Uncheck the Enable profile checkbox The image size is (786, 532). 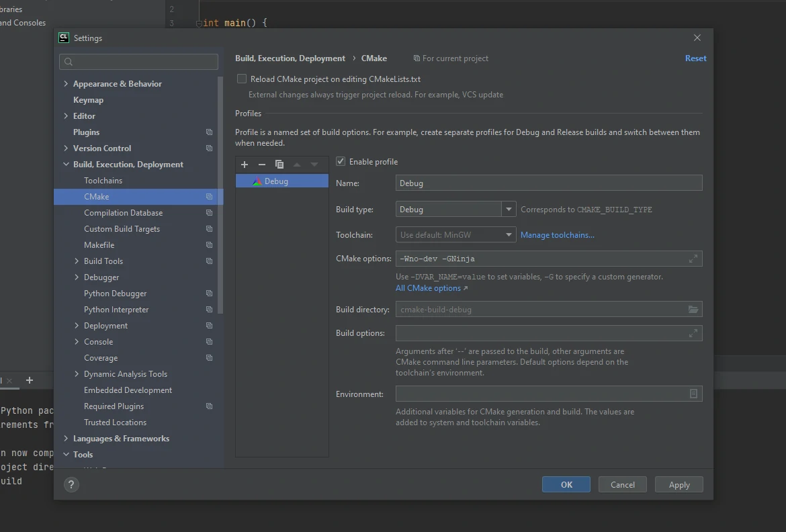click(x=341, y=161)
